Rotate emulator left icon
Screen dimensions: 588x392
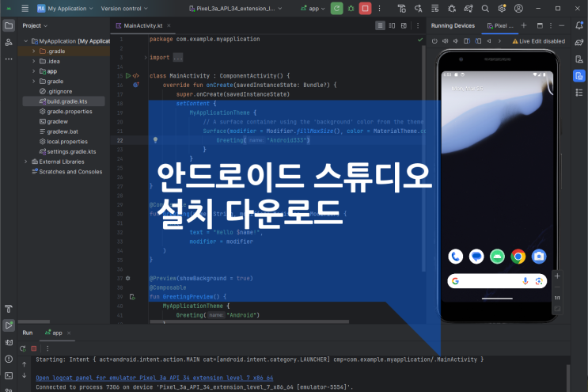point(467,41)
